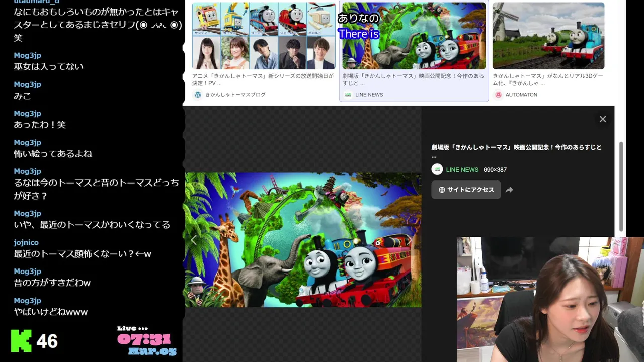The width and height of the screenshot is (644, 362).
Task: Click caption きかんしゃトーマス」がなんとリアル3Dゲーム化
Action: point(548,80)
